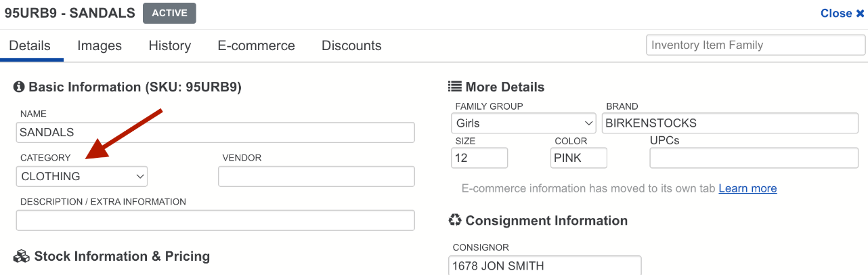The width and height of the screenshot is (868, 275).
Task: Click the NAME field containing SANDALS
Action: tap(215, 133)
